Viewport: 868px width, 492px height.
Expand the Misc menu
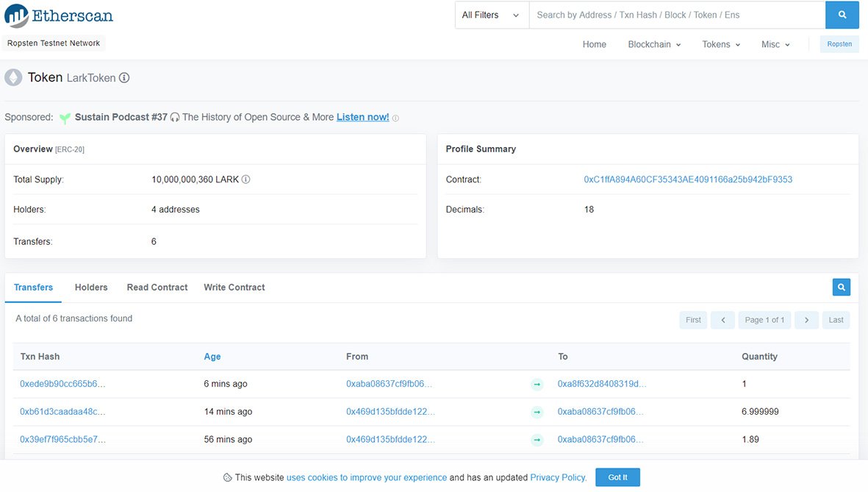click(775, 44)
